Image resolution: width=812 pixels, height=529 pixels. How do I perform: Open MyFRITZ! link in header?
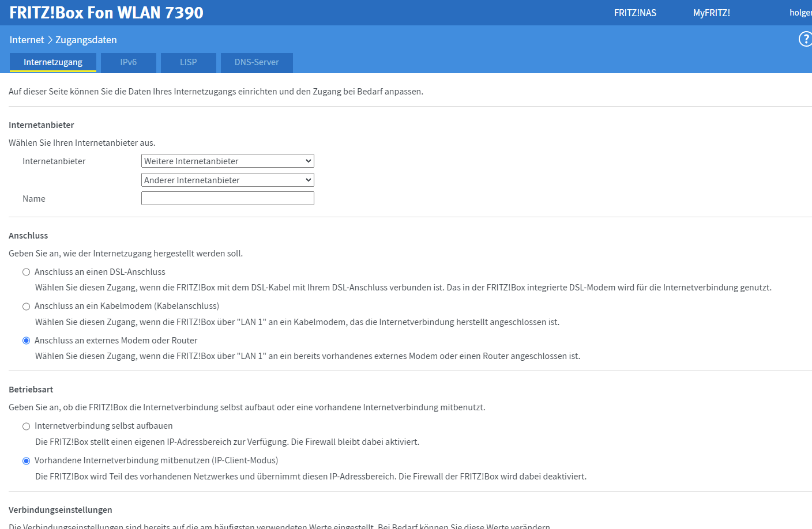coord(712,13)
